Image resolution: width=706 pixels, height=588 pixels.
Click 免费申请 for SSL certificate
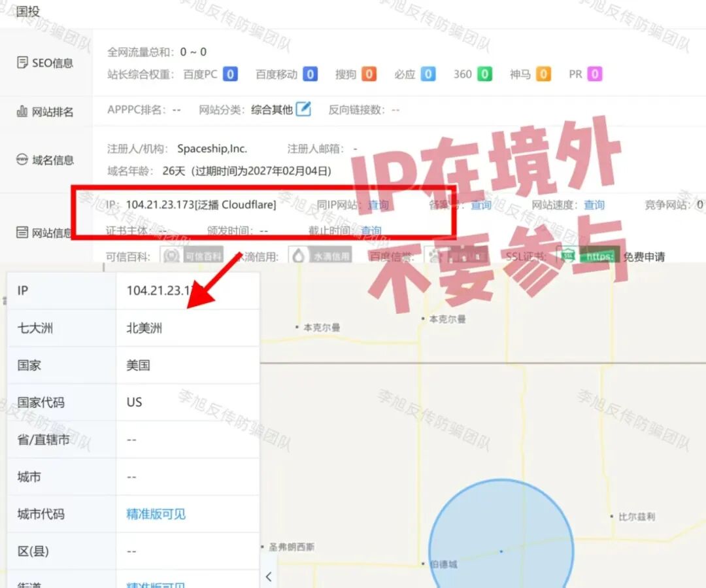(645, 256)
